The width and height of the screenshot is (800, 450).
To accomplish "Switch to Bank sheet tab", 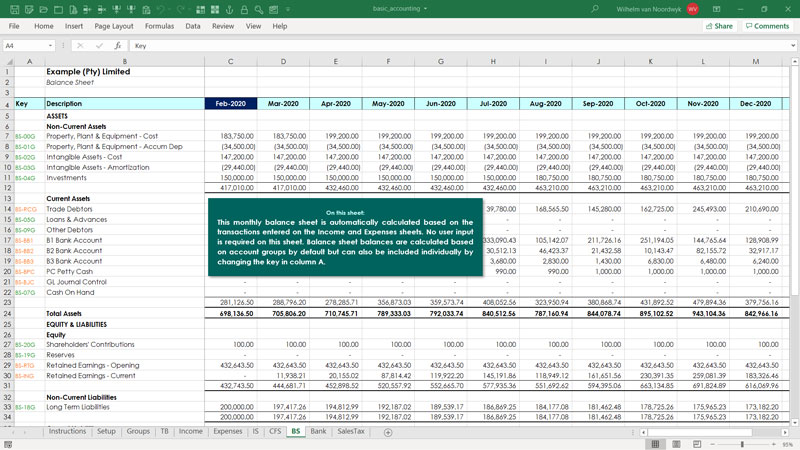I will [318, 432].
